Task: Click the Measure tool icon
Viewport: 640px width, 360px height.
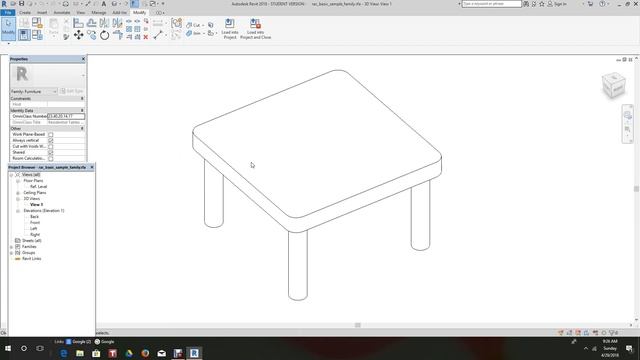Action: coord(158,36)
